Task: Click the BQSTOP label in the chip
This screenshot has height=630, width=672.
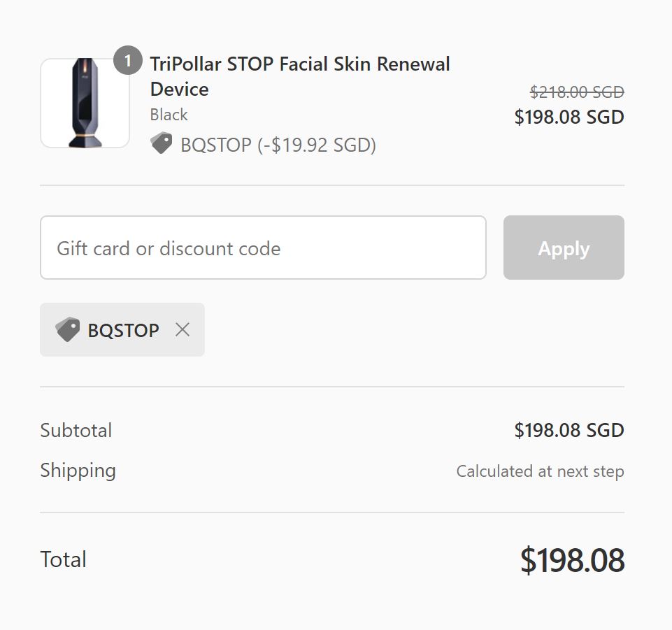Action: point(123,330)
